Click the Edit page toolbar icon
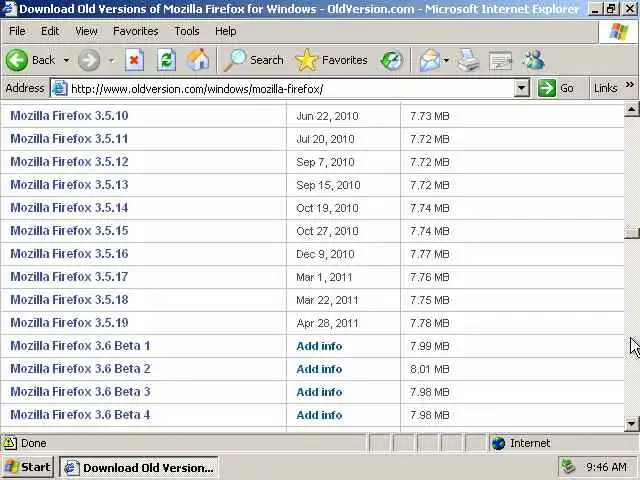This screenshot has width=640, height=480. click(x=500, y=60)
